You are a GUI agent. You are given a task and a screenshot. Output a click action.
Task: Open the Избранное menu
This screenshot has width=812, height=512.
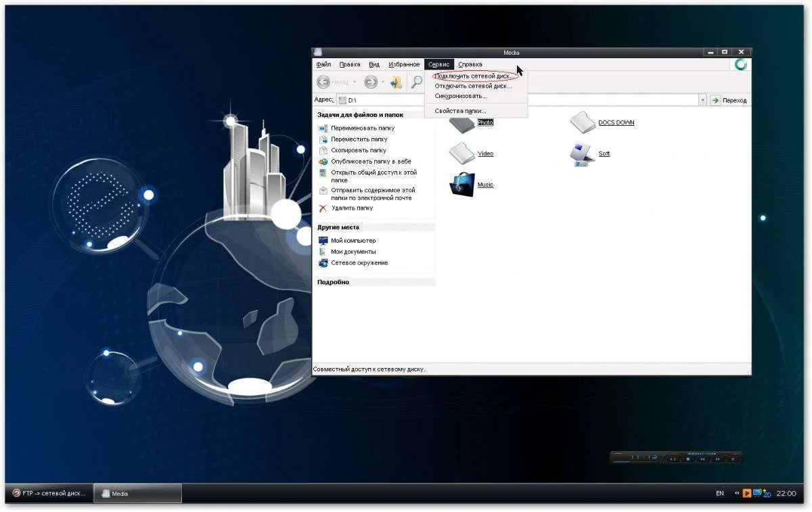pyautogui.click(x=404, y=64)
